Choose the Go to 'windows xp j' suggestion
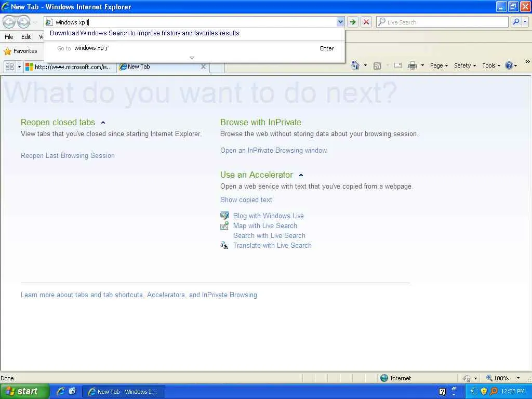532x399 pixels. click(194, 48)
